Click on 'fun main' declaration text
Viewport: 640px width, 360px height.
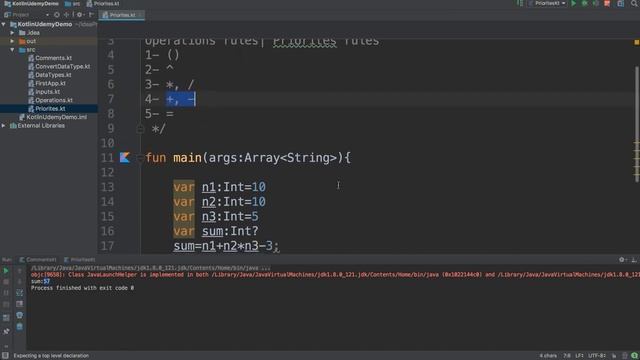173,158
